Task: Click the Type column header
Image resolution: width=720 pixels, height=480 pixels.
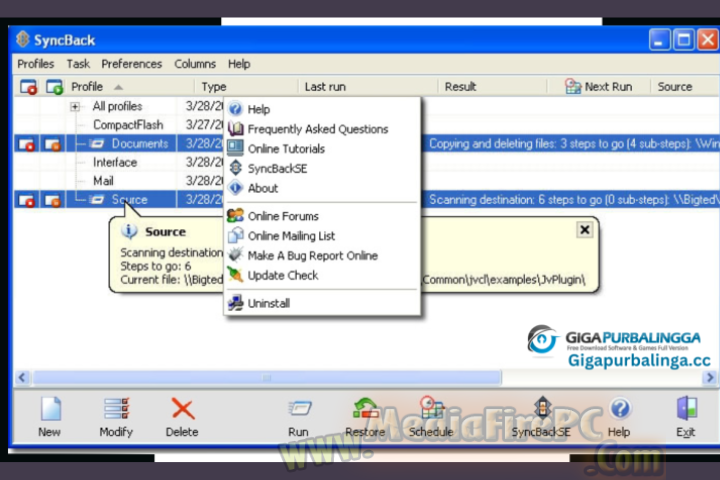Action: pyautogui.click(x=247, y=87)
